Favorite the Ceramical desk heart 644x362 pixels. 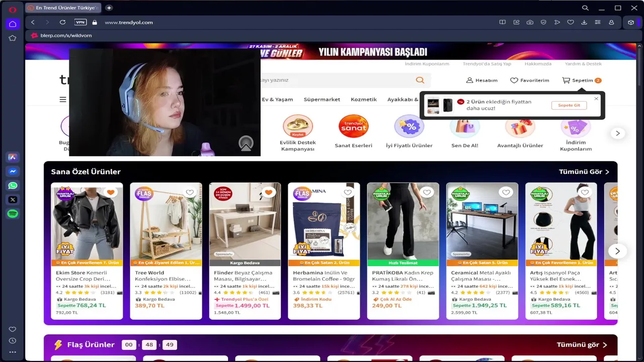(x=506, y=192)
